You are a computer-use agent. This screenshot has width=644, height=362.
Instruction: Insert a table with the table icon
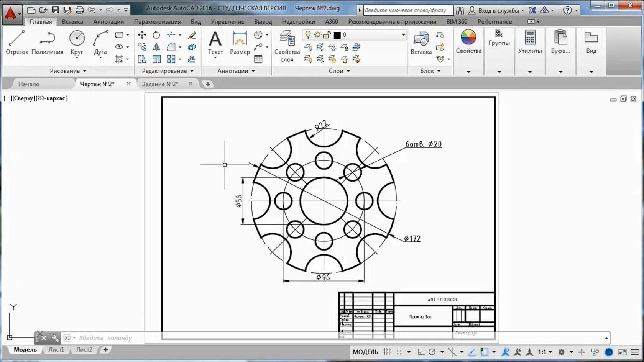pos(258,59)
